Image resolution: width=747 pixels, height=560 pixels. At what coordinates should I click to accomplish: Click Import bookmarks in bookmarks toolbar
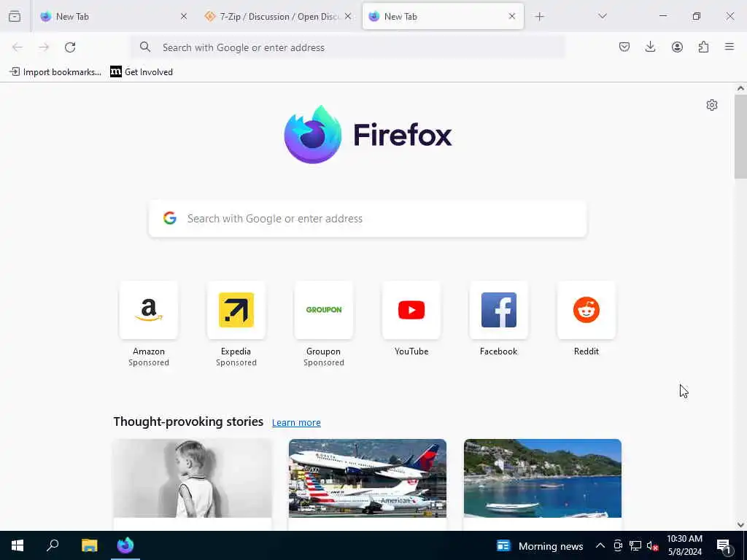[55, 72]
